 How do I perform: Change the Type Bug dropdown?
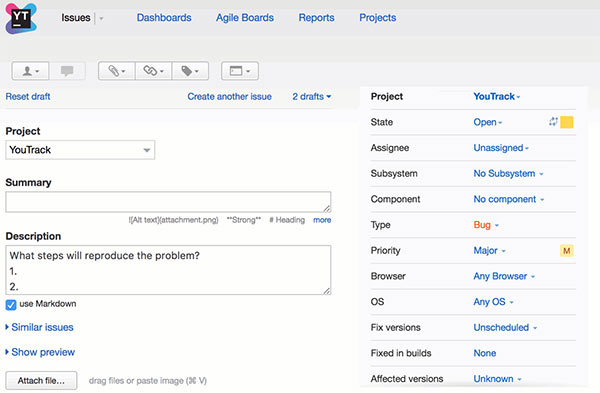point(486,225)
